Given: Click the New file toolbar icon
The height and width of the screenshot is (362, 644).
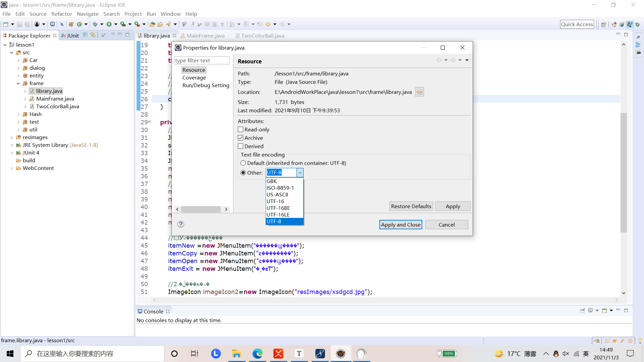Looking at the screenshot, I should point(6,24).
